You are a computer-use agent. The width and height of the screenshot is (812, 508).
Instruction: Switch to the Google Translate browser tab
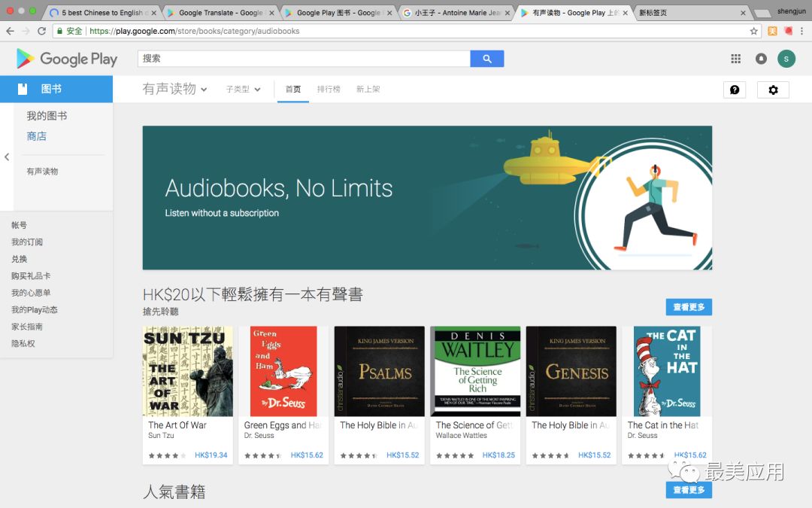click(x=218, y=13)
